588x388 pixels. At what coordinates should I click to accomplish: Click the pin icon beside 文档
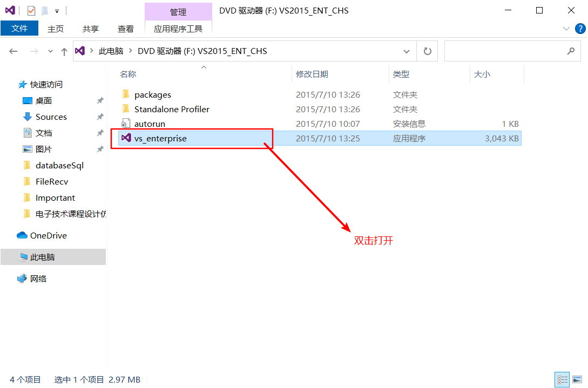point(100,133)
